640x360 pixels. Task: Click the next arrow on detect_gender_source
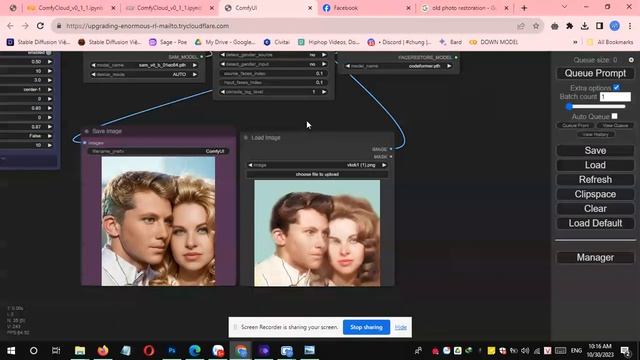[324, 55]
